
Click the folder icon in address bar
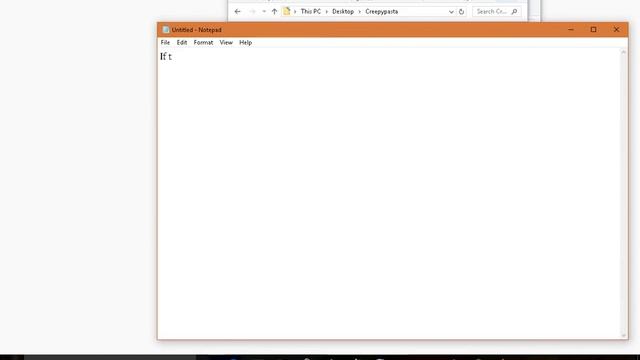pos(287,11)
